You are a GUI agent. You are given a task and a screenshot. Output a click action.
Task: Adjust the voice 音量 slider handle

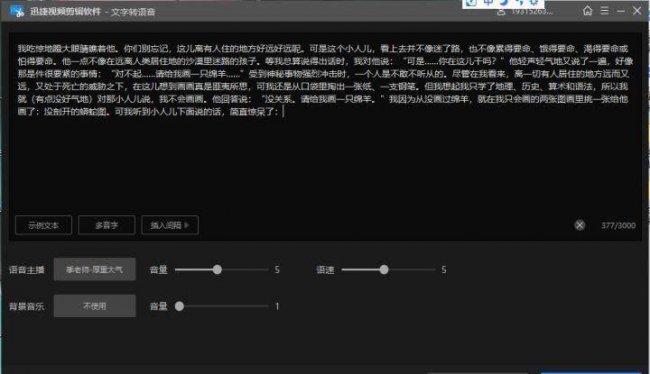pos(217,270)
